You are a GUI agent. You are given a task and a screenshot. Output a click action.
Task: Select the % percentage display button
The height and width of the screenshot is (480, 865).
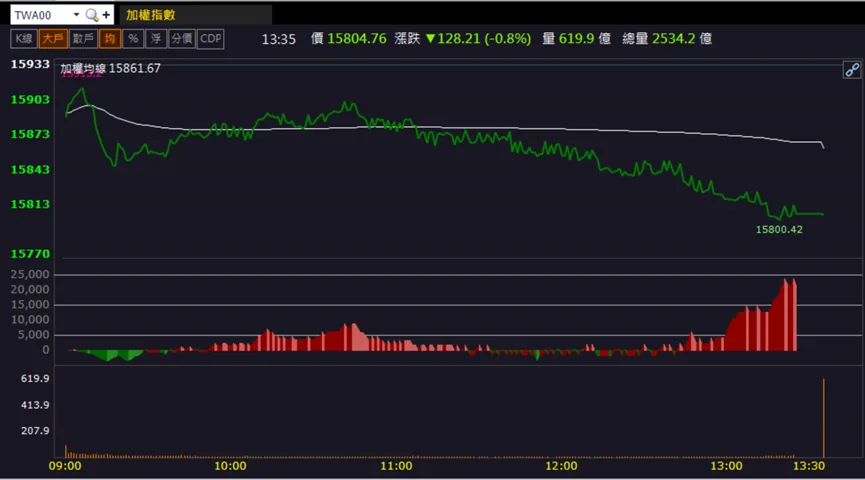(x=133, y=39)
